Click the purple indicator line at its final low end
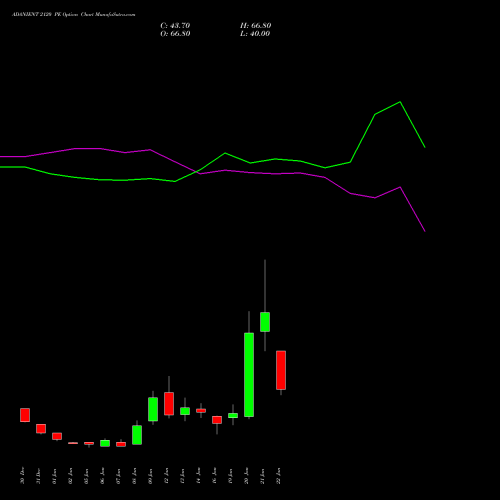 coord(425,231)
